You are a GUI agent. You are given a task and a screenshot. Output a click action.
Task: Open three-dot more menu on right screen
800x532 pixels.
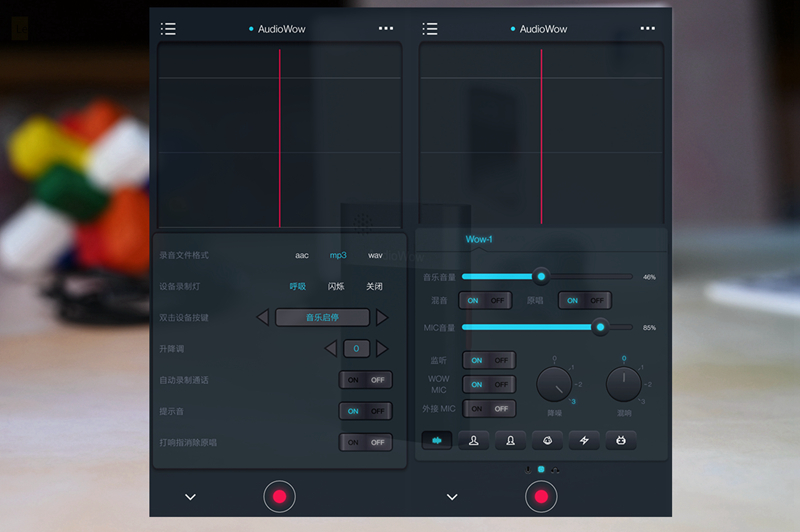647,29
